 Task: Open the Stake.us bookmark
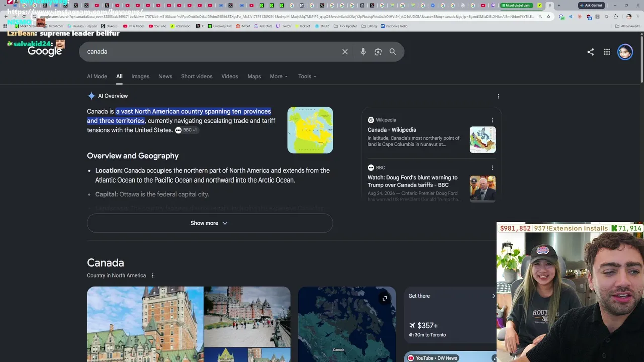tap(109, 26)
